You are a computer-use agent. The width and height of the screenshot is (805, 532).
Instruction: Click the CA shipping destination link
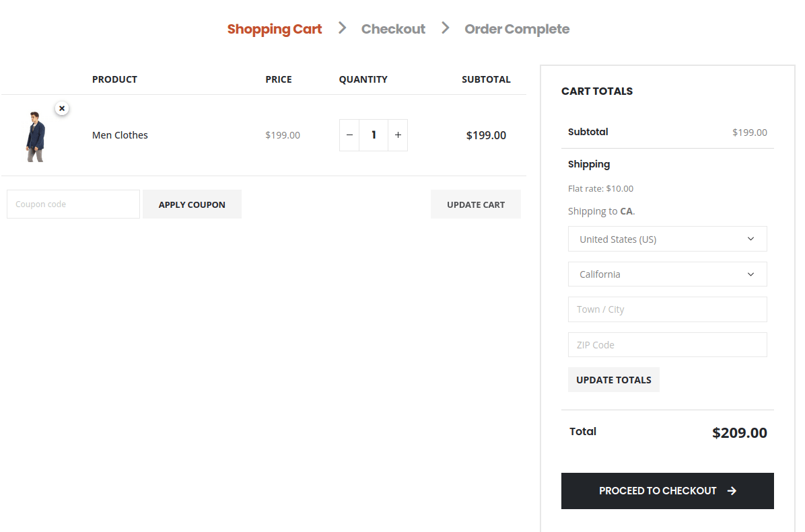[x=627, y=211]
